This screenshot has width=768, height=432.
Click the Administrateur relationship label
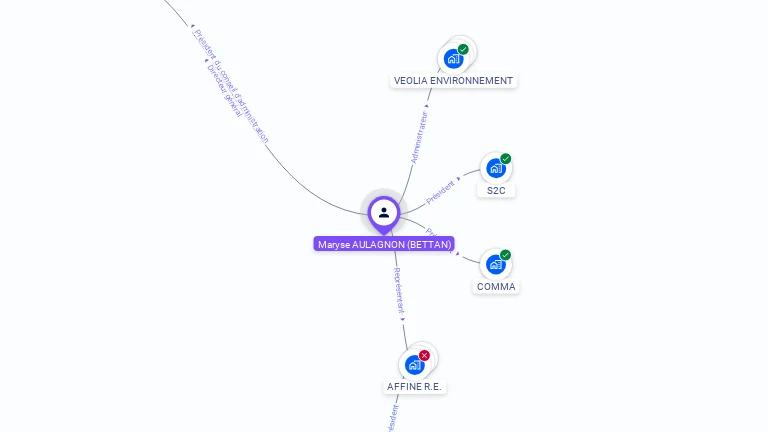point(419,137)
